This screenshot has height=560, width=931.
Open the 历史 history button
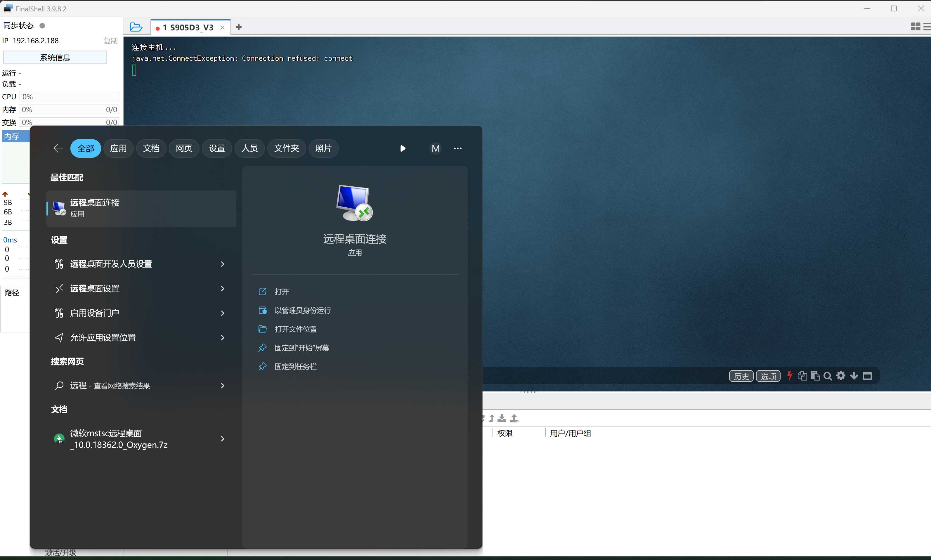[x=741, y=376]
